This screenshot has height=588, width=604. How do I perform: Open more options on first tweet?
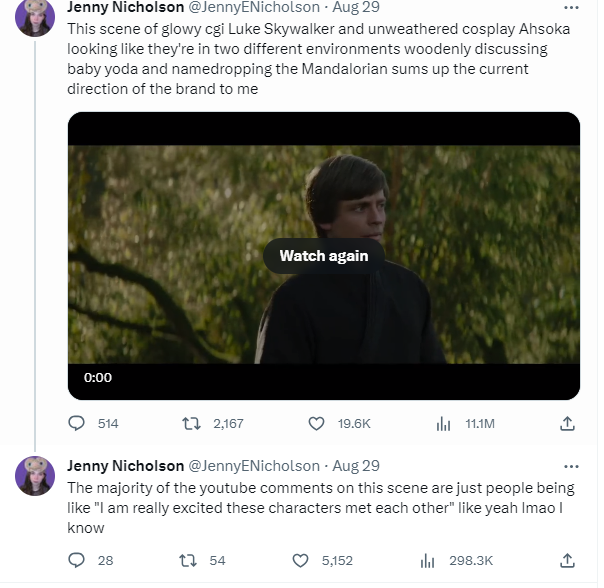[571, 6]
